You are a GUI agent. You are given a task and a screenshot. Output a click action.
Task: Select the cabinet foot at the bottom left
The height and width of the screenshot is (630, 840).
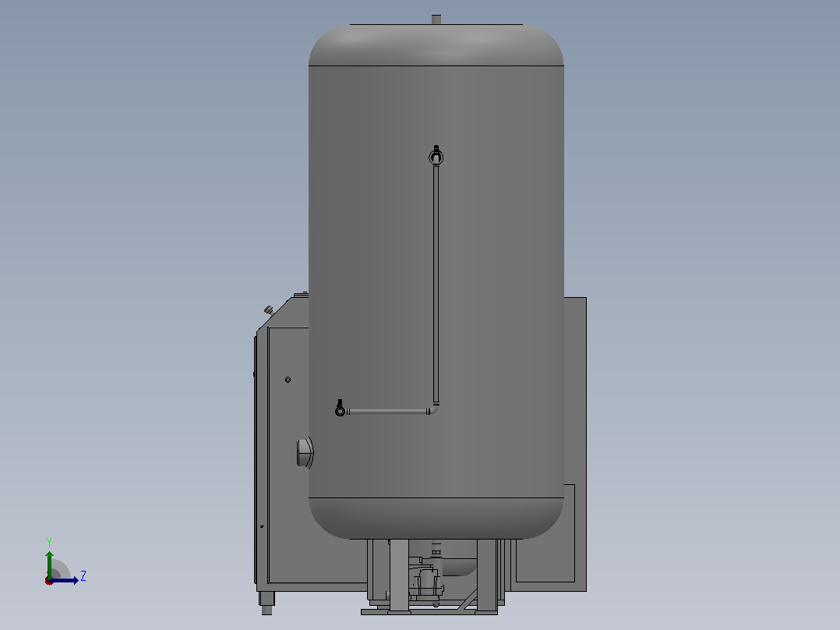click(x=266, y=602)
